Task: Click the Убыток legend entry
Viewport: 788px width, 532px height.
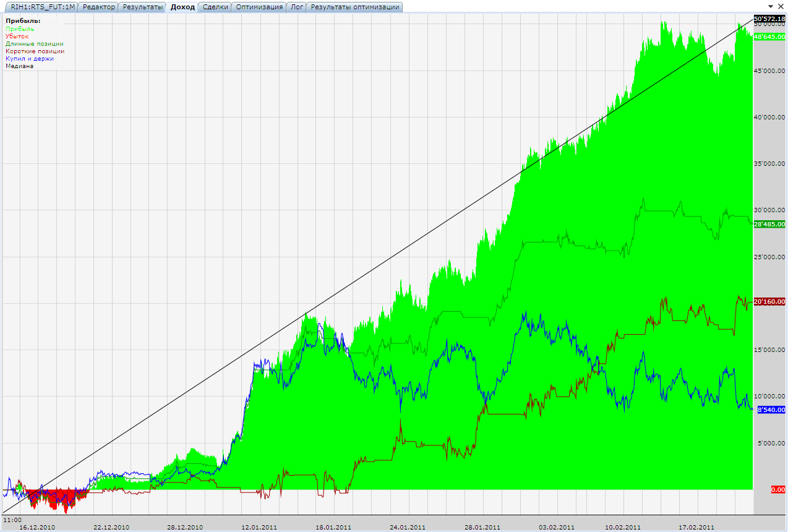Action: pyautogui.click(x=17, y=36)
